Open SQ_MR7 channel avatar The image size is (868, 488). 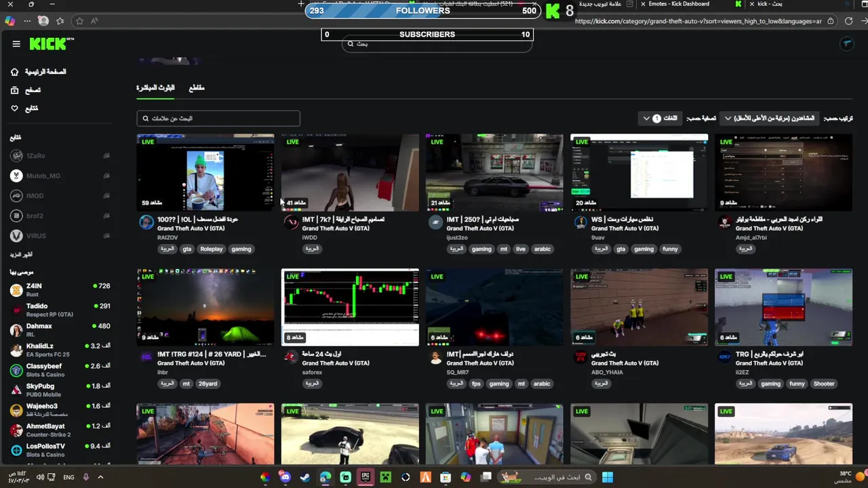(436, 357)
